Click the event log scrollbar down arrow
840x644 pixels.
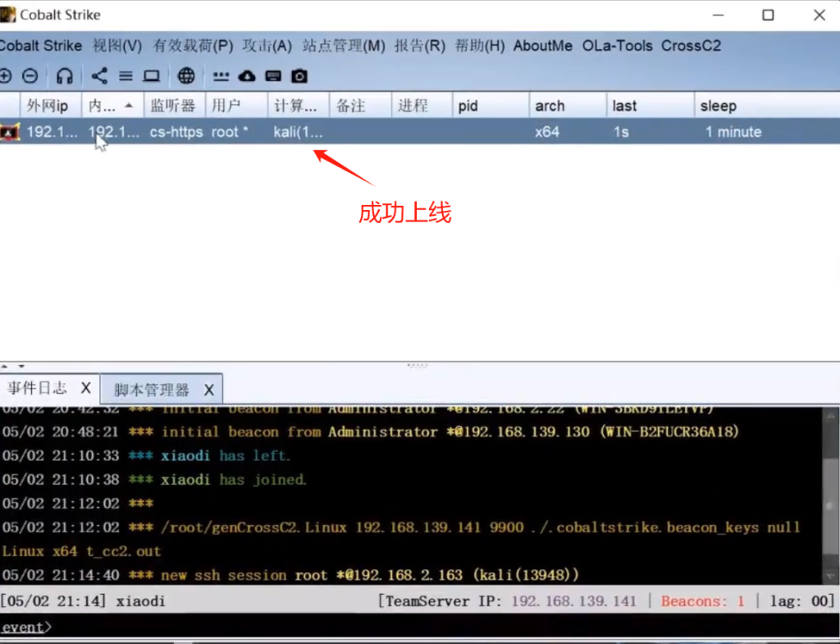click(831, 577)
